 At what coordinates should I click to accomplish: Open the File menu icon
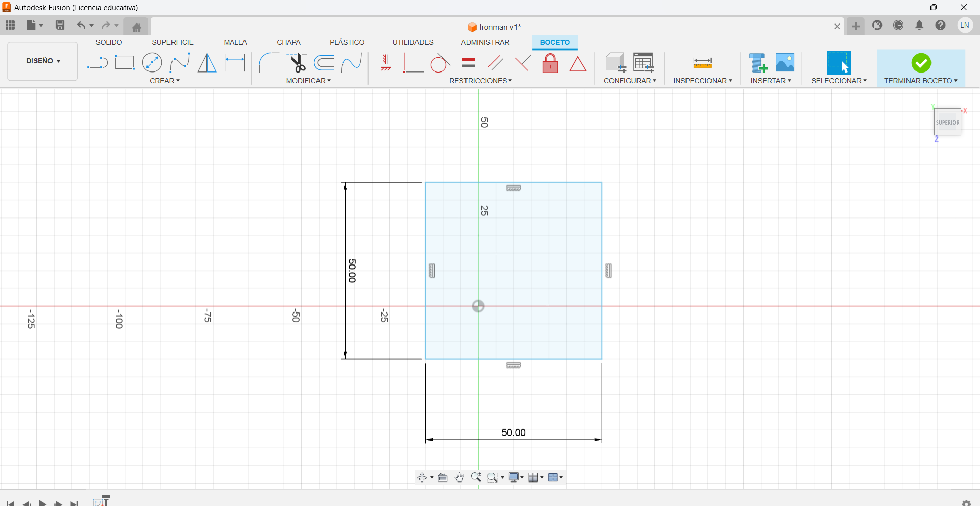(x=35, y=25)
